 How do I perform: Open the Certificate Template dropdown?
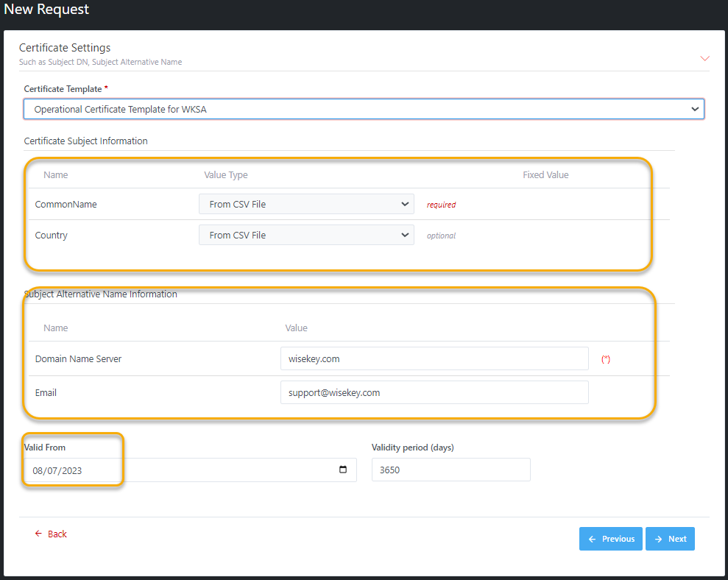364,109
